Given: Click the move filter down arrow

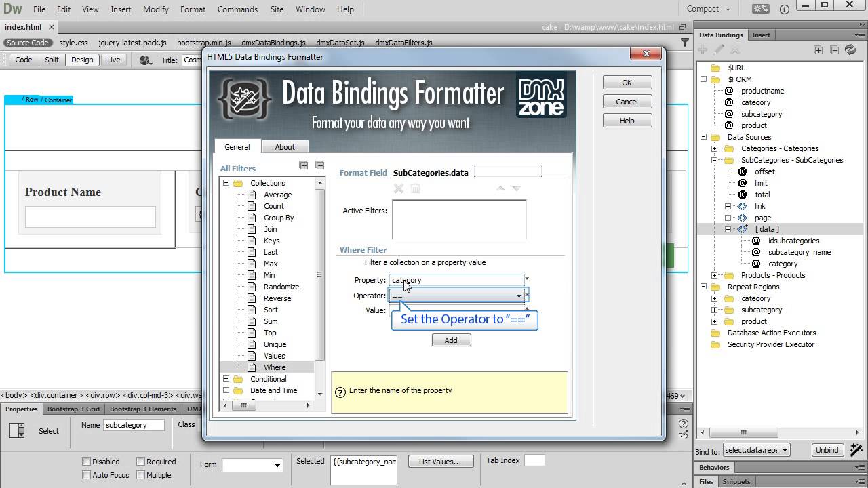Looking at the screenshot, I should coord(516,188).
